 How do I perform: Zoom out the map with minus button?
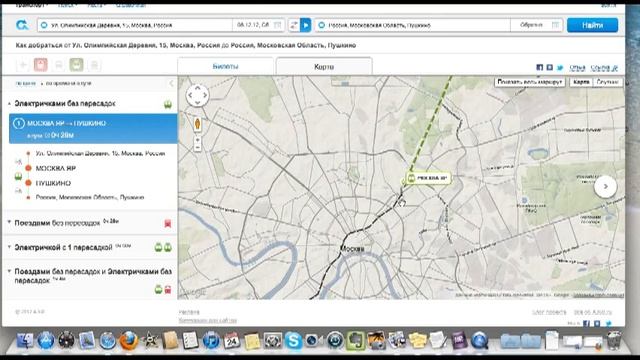point(198,148)
